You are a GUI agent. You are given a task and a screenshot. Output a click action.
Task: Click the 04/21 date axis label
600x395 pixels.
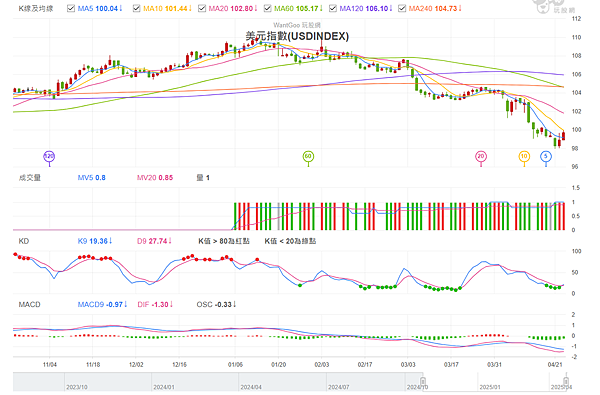pos(555,365)
